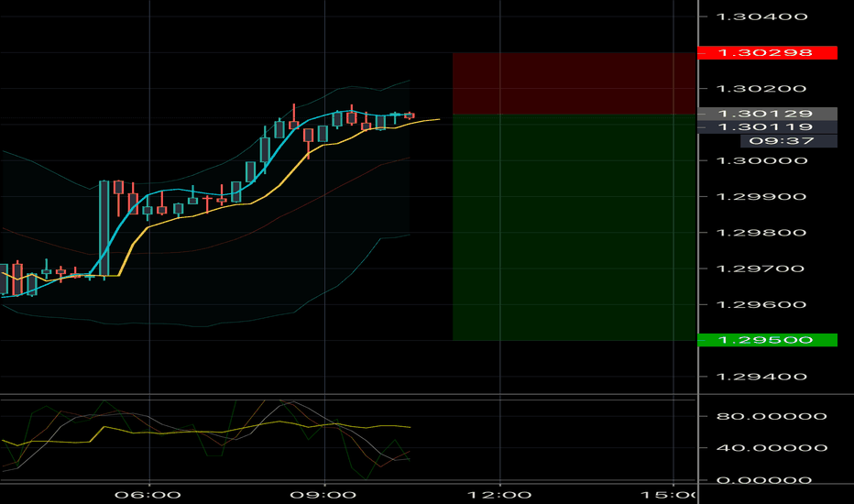This screenshot has width=854, height=504.
Task: Click the current price label 1.30129
Action: (x=767, y=114)
